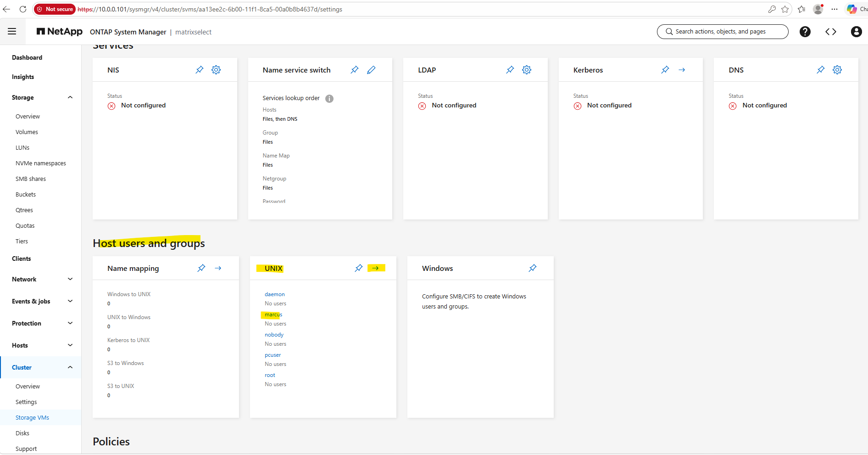Click the browser back arrow
The image size is (868, 455).
pos(6,9)
